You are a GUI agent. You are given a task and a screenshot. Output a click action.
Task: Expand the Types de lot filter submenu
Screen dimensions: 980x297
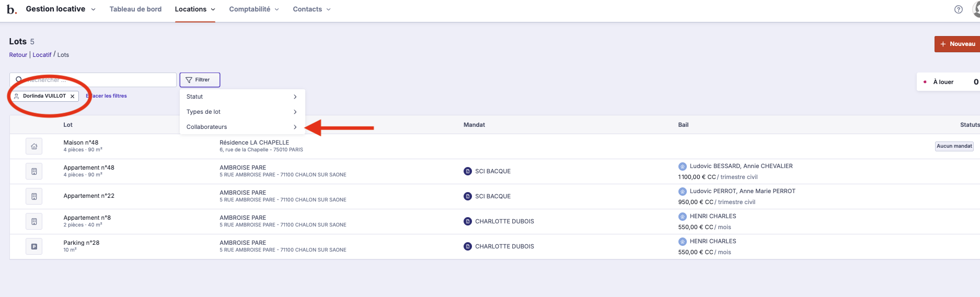point(241,112)
